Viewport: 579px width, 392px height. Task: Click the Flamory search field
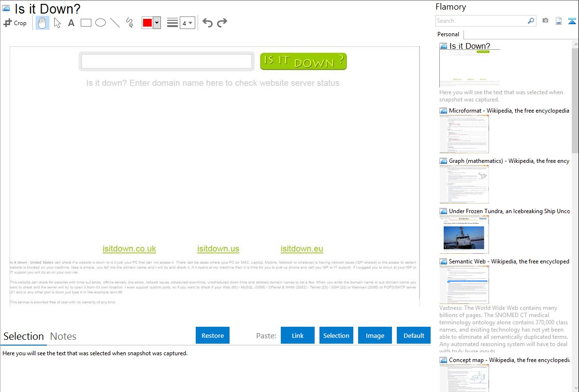click(x=480, y=21)
